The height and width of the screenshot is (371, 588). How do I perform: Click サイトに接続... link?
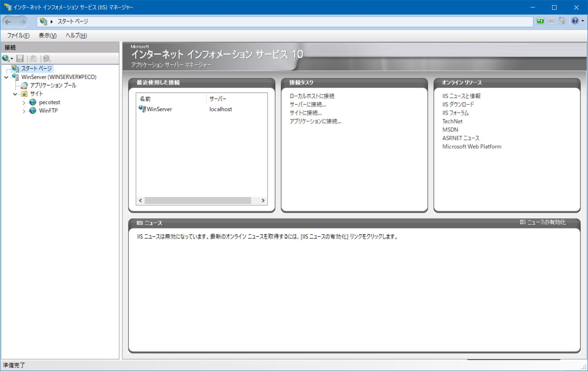coord(306,113)
